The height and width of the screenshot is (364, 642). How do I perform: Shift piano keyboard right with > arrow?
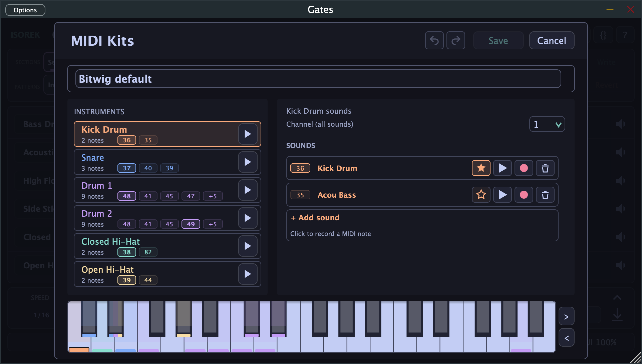(x=566, y=316)
